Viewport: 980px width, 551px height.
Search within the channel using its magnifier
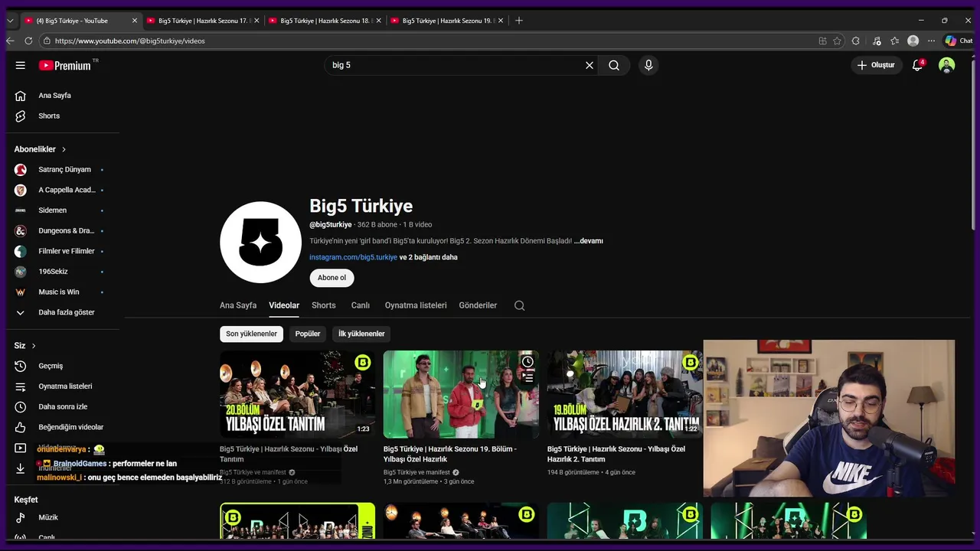tap(519, 305)
